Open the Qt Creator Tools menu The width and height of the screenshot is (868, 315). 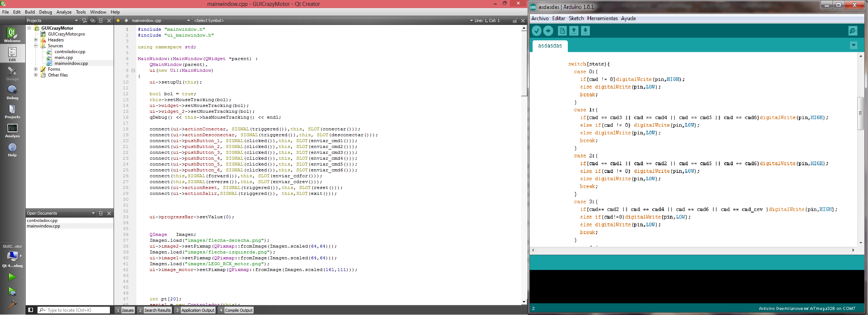tap(81, 12)
